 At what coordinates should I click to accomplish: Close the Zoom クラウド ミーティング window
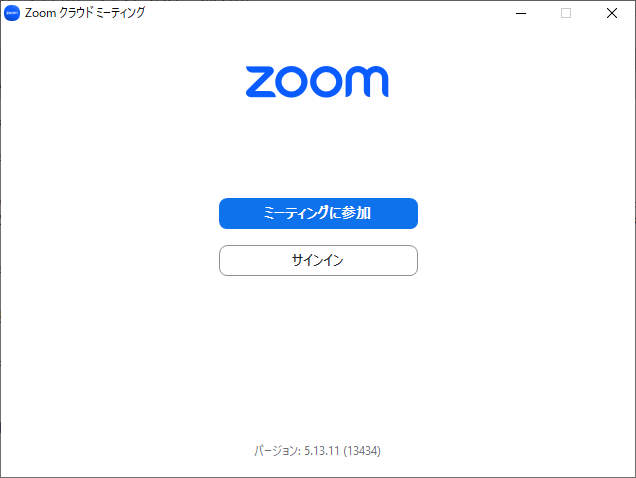[x=612, y=13]
